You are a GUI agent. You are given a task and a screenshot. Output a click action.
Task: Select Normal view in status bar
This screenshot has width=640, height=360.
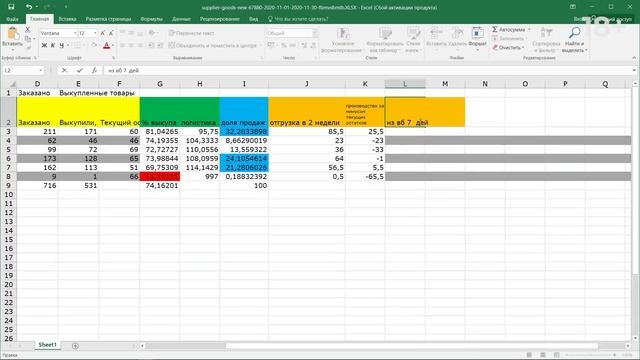[529, 355]
